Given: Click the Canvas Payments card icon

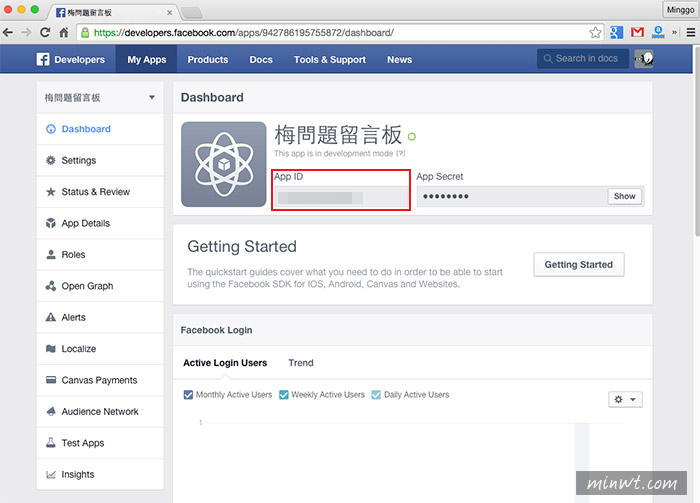Looking at the screenshot, I should pyautogui.click(x=51, y=380).
